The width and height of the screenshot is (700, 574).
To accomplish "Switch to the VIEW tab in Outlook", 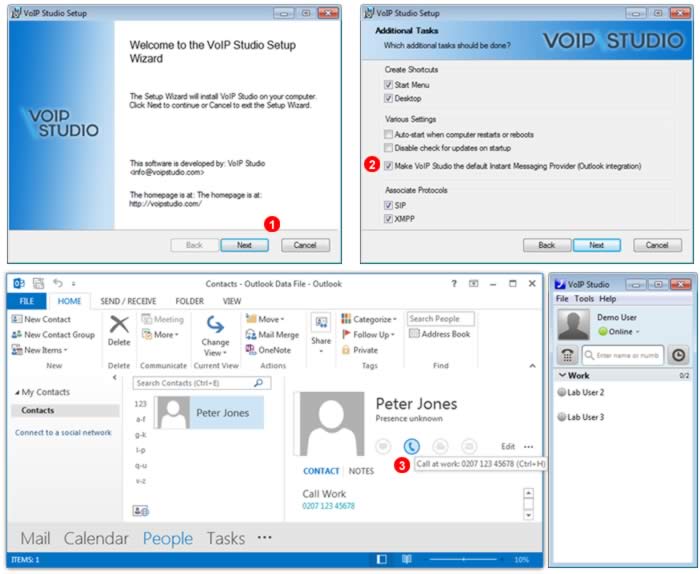I will (x=232, y=301).
